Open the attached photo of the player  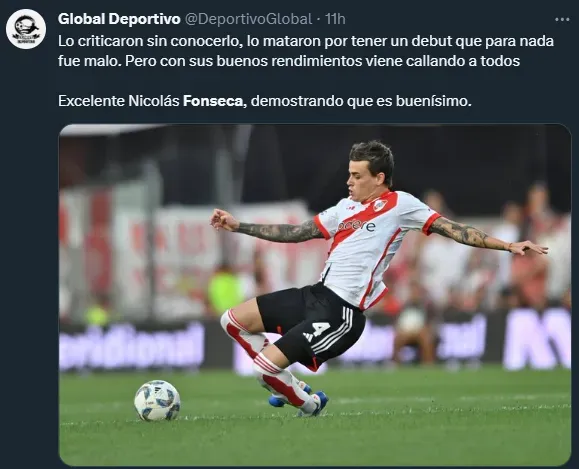tap(315, 295)
